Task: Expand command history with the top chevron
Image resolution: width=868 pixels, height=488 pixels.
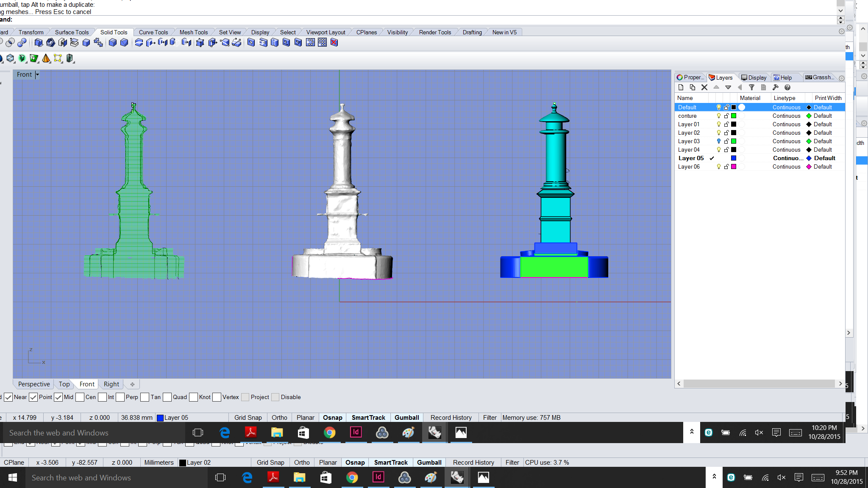Action: (841, 11)
